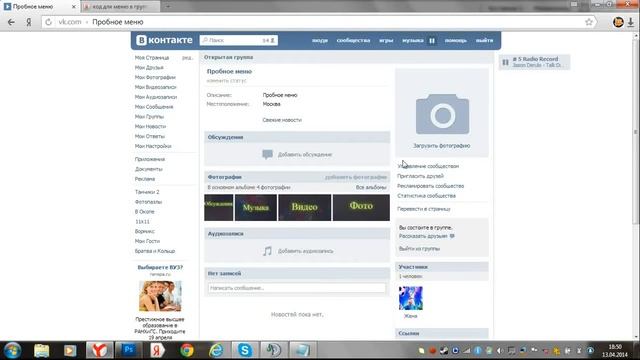Pause music using the header pause icon

(x=432, y=40)
